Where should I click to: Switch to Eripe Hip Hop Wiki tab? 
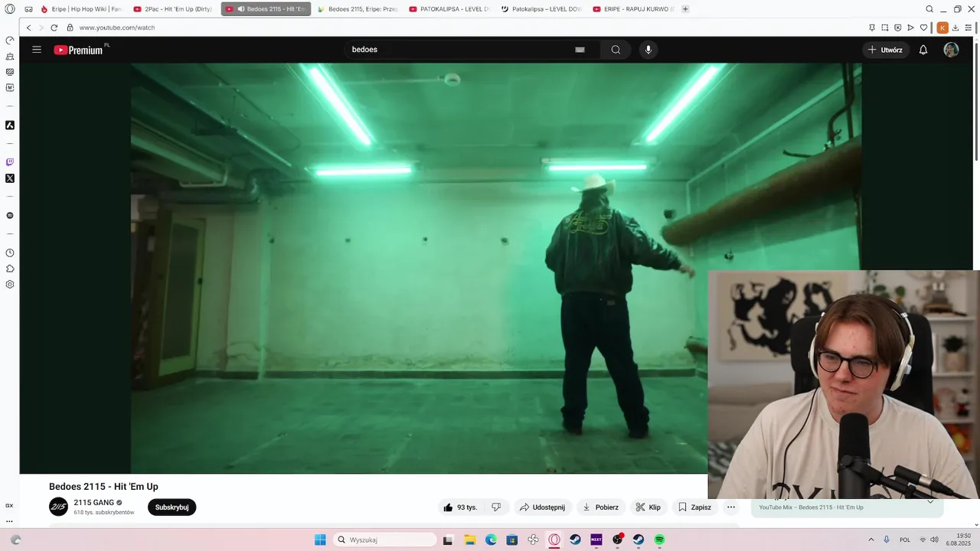(81, 9)
